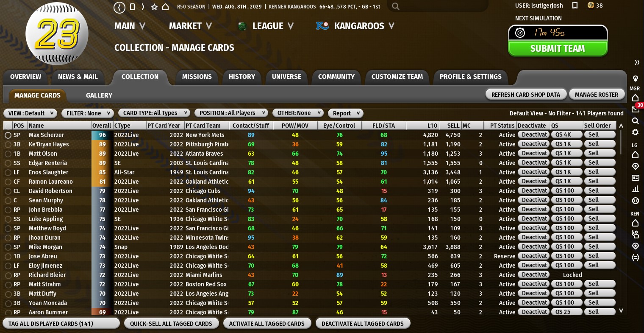Switch to the CUSTOMIZE TEAM tab
Screen dimensions: 644x333
point(397,77)
